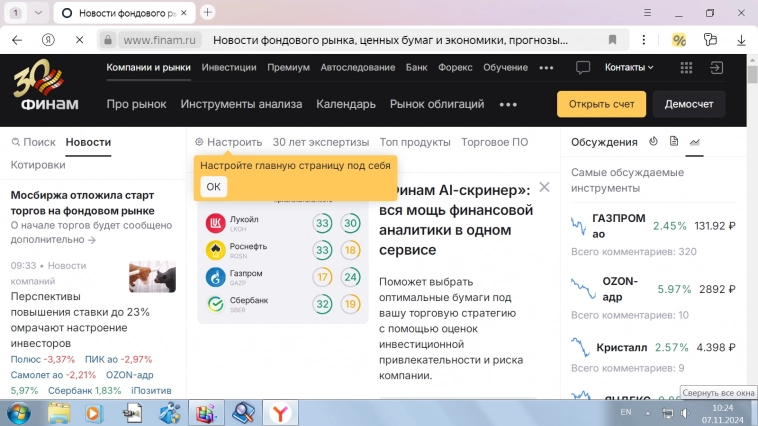Click the Открыть счет button
The image size is (758, 426).
pos(601,104)
